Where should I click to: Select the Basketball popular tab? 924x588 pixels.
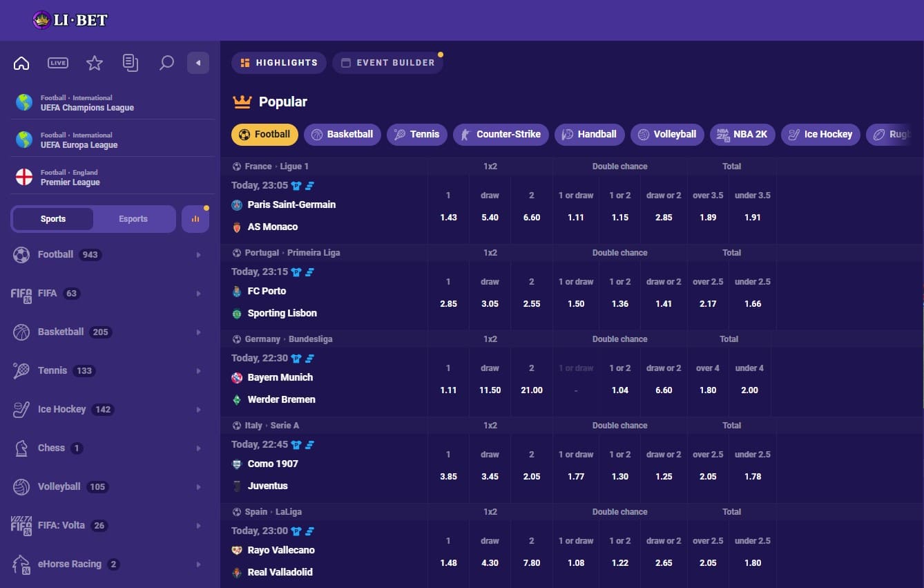pos(343,135)
